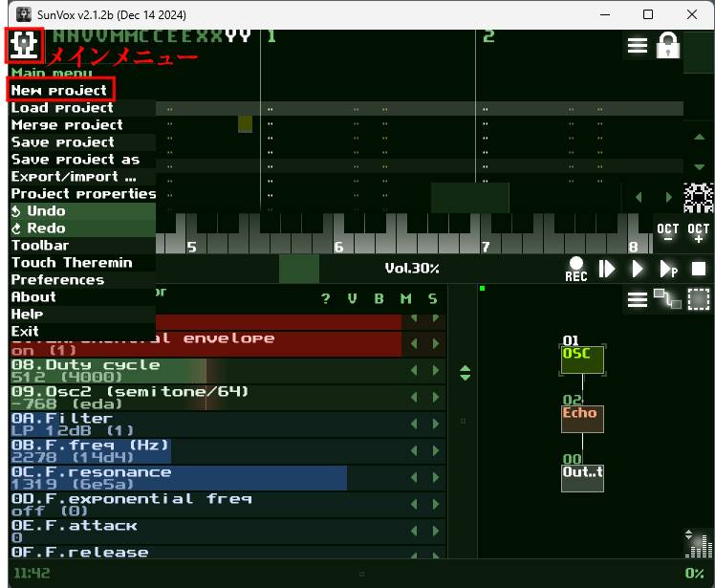Raise octave with OCT plus
Viewport: 715px width, 588px height.
[x=698, y=232]
